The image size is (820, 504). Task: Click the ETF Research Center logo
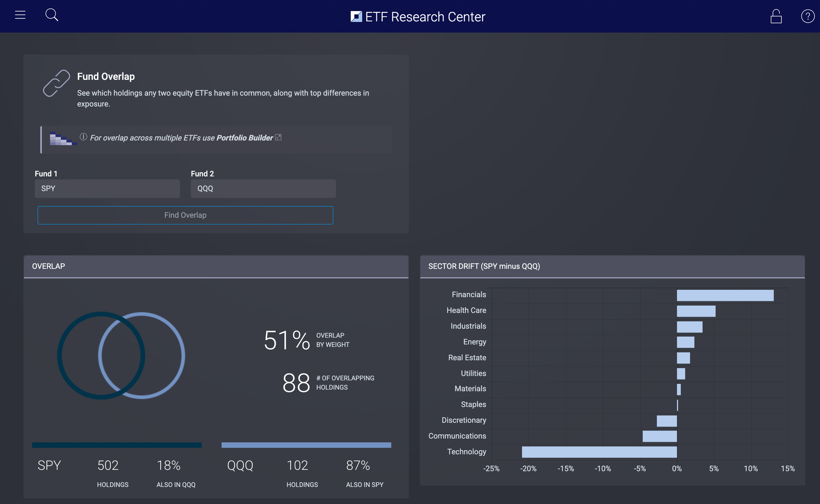[x=418, y=17]
